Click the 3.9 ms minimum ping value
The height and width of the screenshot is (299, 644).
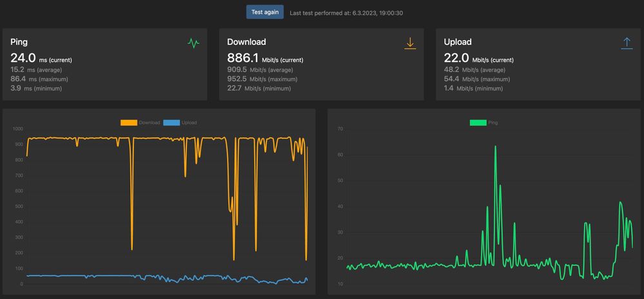point(36,88)
